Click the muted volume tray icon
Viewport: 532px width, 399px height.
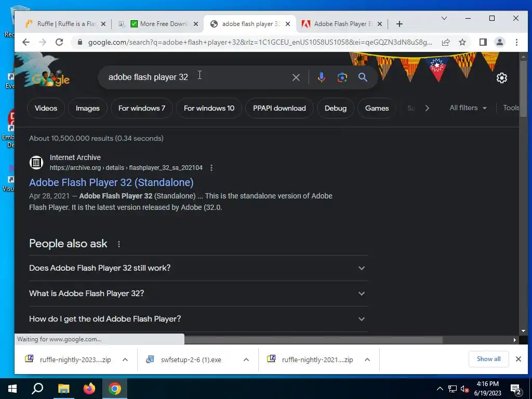coord(464,389)
